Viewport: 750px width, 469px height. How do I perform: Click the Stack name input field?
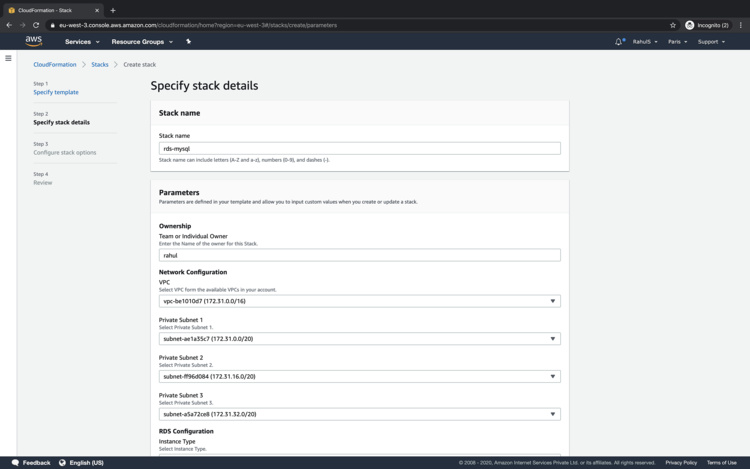click(x=359, y=149)
